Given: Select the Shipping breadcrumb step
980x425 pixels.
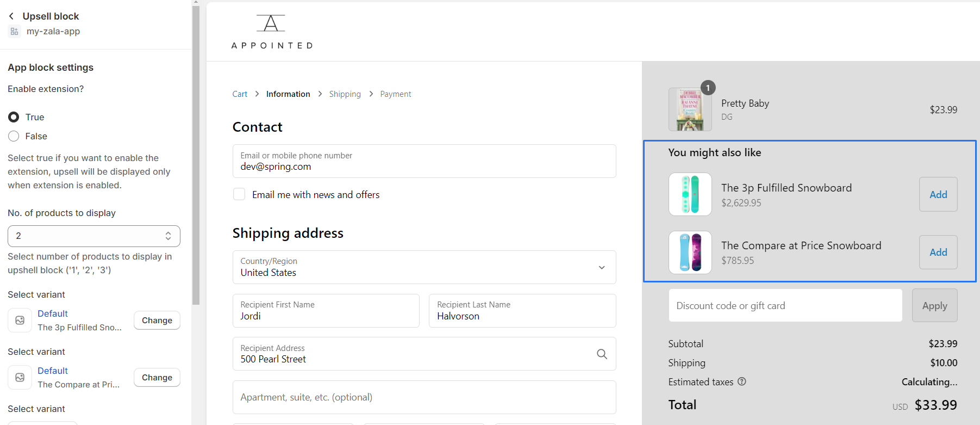Looking at the screenshot, I should (x=345, y=94).
